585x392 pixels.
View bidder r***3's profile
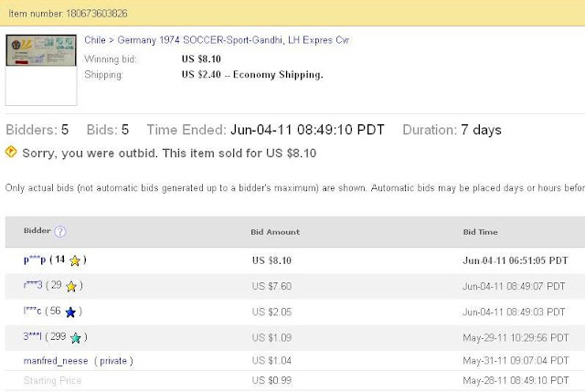click(x=33, y=286)
